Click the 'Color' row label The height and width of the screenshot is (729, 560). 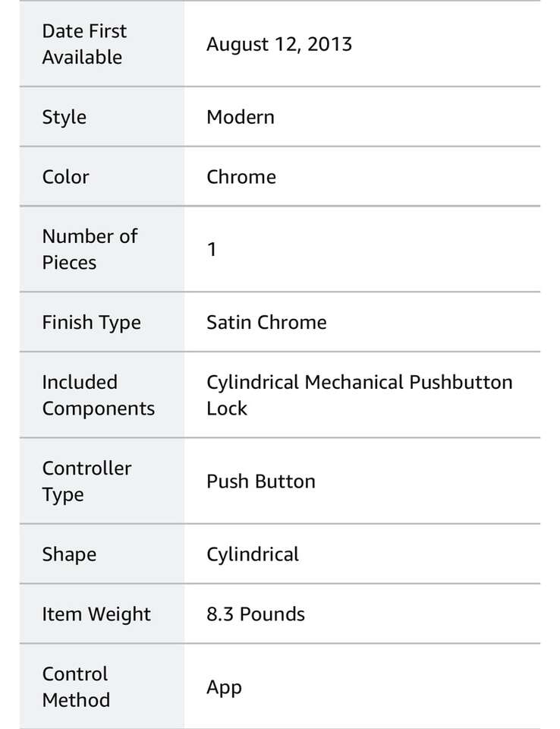tap(66, 177)
